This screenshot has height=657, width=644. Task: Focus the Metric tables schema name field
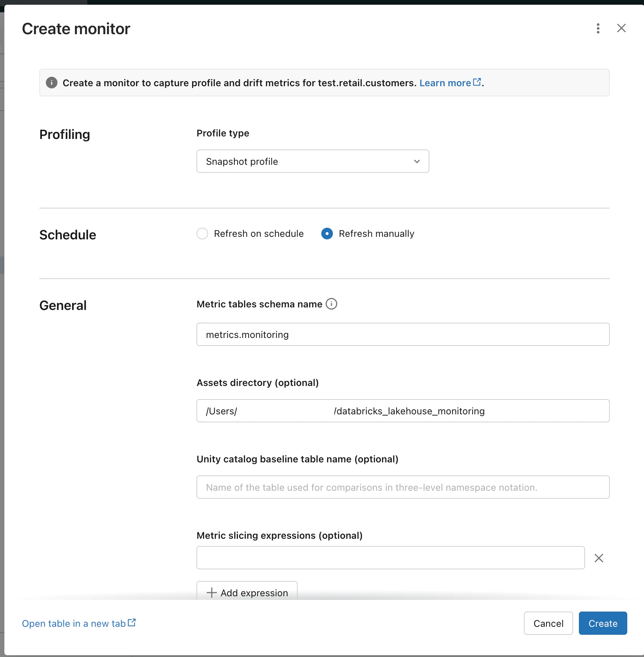(403, 334)
